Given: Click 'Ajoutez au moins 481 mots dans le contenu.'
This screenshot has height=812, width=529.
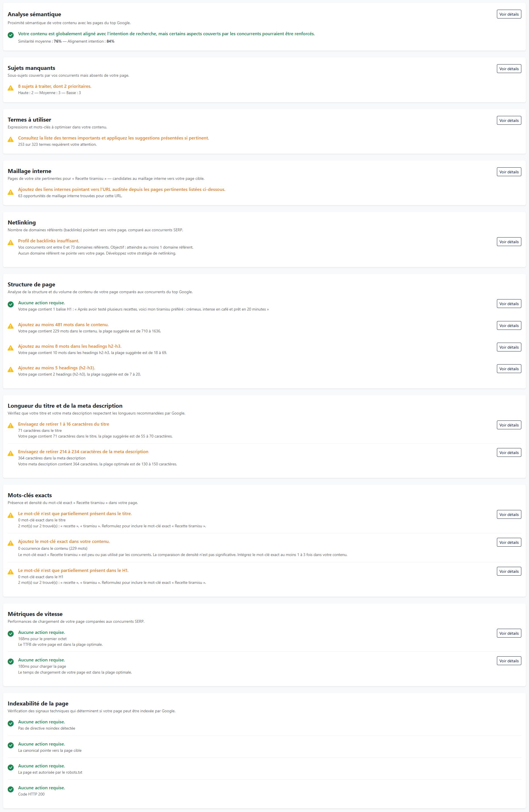Looking at the screenshot, I should coord(63,324).
